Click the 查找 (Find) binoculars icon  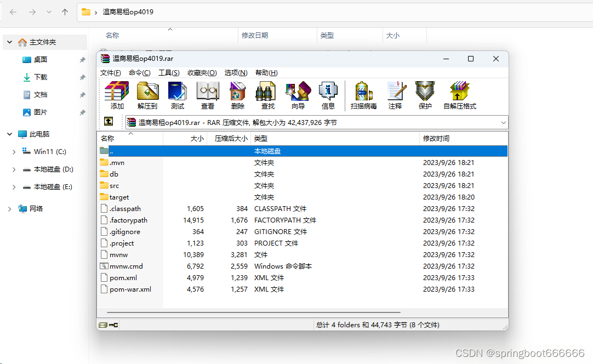pos(266,92)
